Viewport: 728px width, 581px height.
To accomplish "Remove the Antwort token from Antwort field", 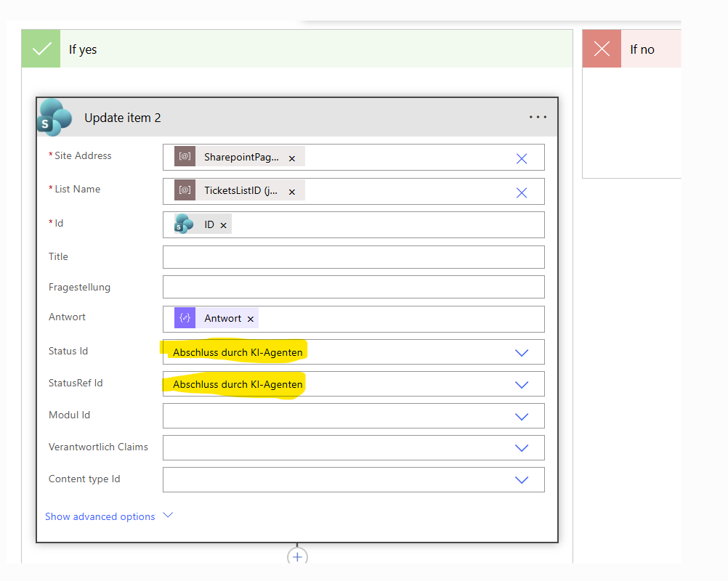I will click(251, 319).
